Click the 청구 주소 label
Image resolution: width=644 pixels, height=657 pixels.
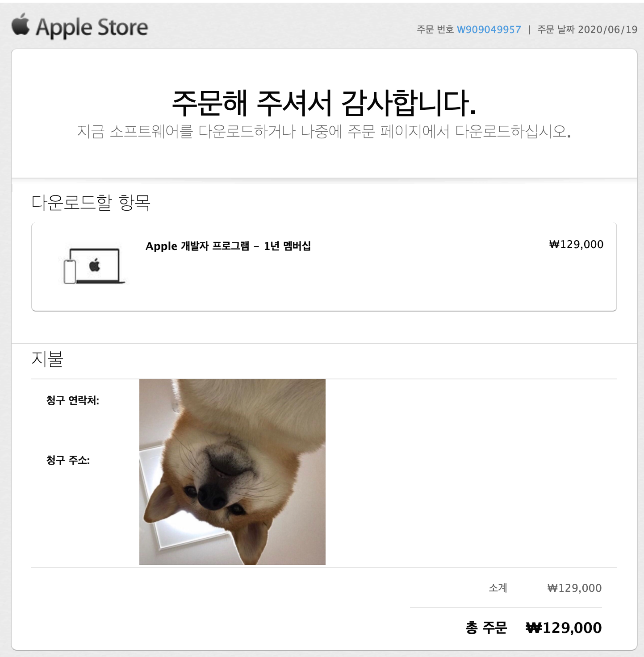click(68, 460)
